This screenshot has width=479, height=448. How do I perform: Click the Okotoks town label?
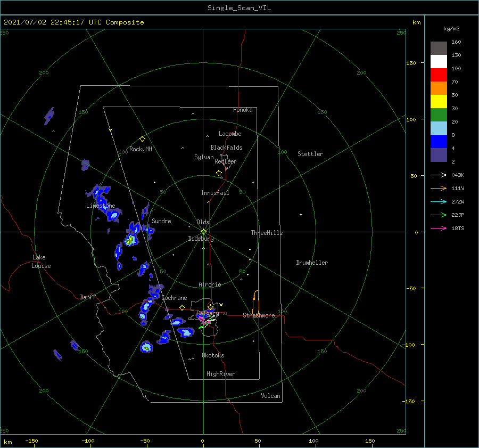coord(213,355)
